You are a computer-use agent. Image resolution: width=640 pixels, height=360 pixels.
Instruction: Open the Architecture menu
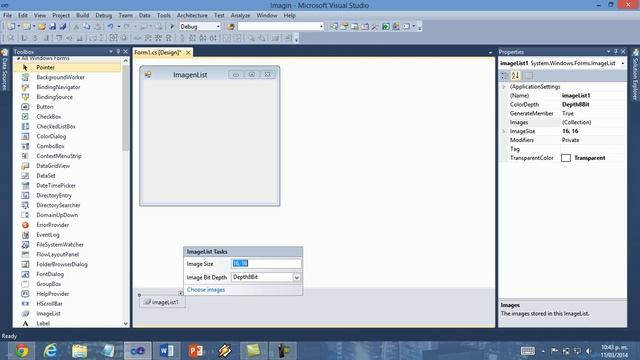192,15
